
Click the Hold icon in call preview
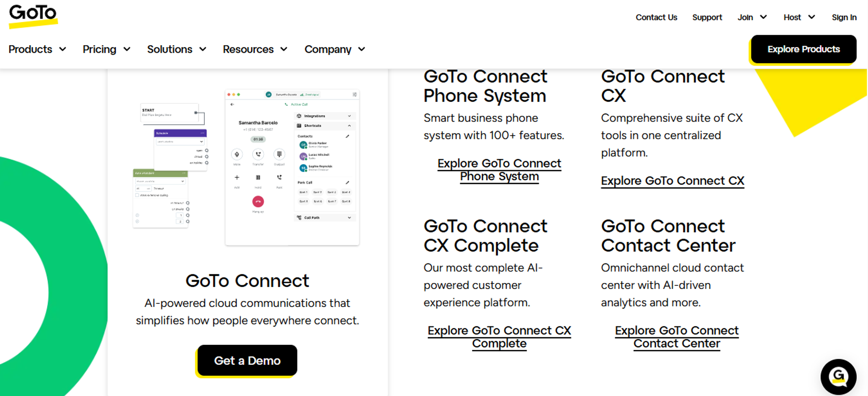[x=258, y=178]
